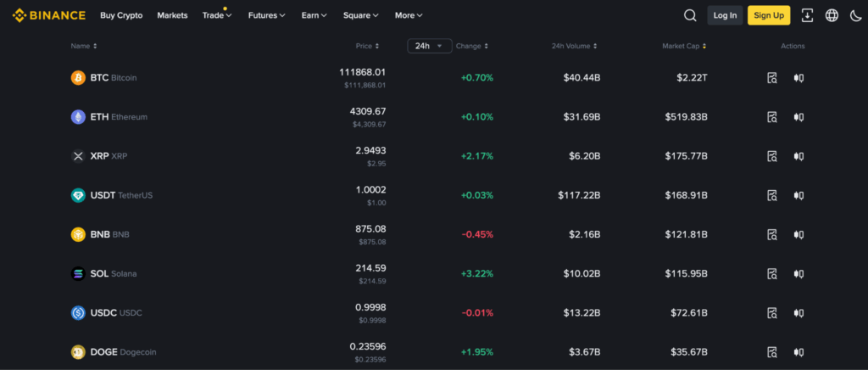The image size is (868, 370).
Task: Open the detail icon for BTC
Action: (x=771, y=78)
